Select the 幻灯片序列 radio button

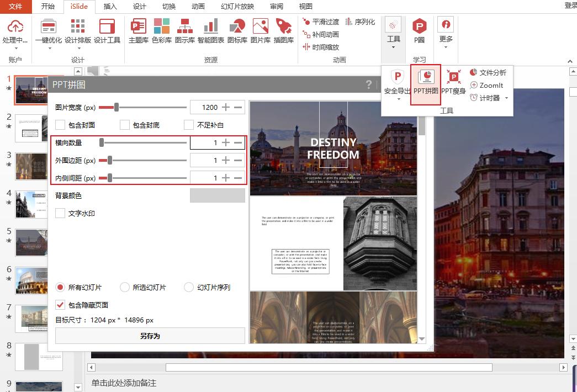189,287
